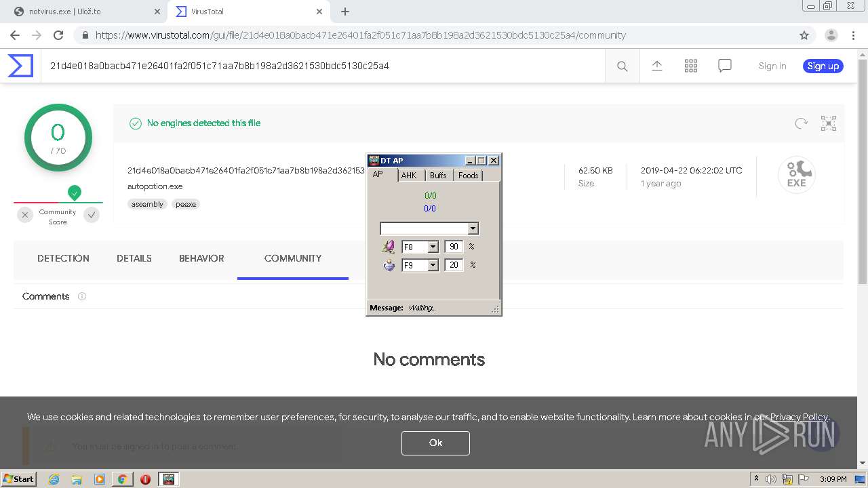868x488 pixels.
Task: Open the comments speech bubble icon
Action: (725, 66)
